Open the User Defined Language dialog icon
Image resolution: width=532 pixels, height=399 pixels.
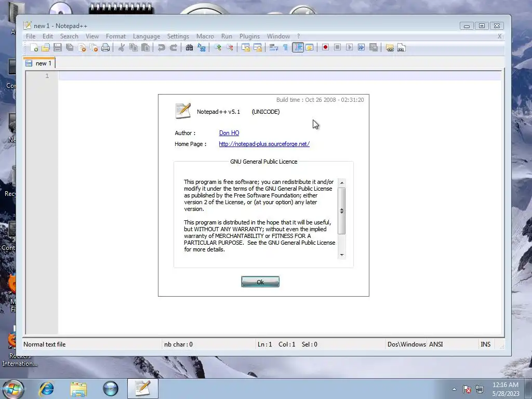pos(310,47)
